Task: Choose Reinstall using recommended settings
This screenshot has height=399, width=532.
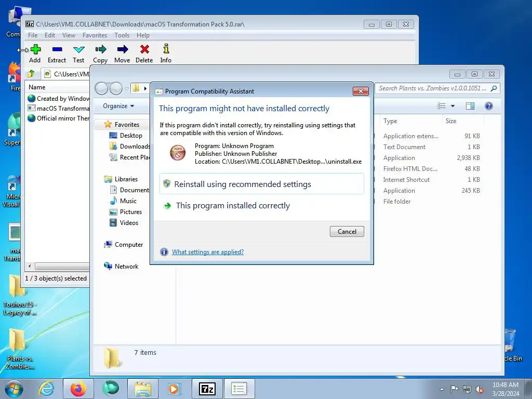Action: pos(262,184)
